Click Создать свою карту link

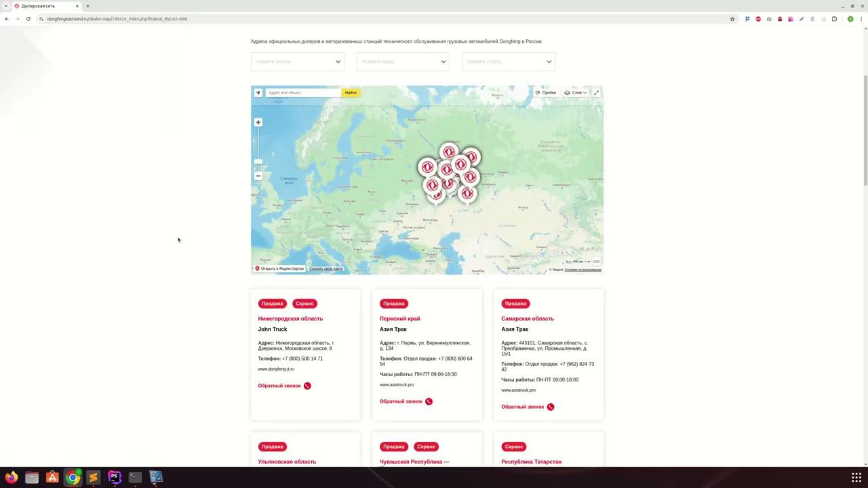coord(325,269)
